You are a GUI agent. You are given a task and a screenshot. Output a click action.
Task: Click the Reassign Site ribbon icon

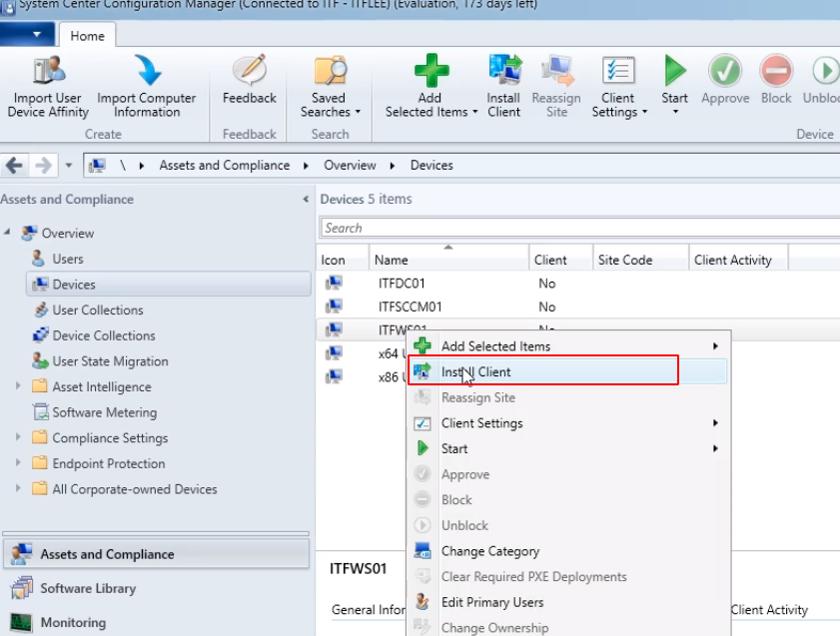[x=557, y=71]
